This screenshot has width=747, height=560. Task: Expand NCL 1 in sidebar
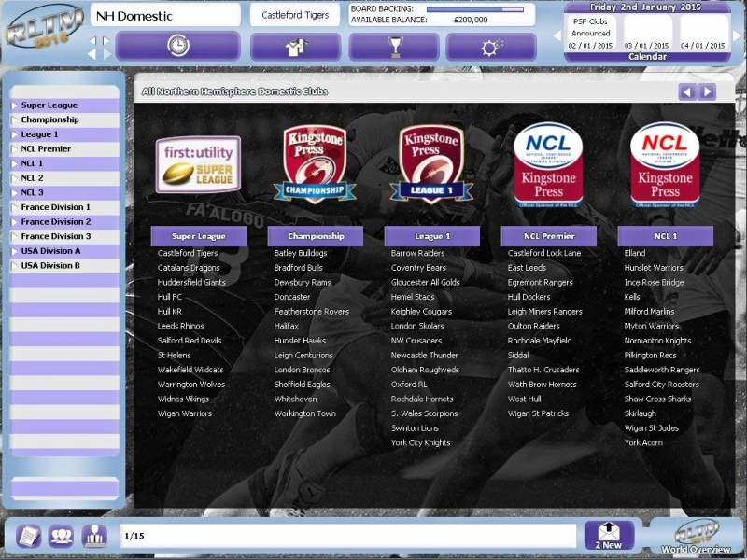click(64, 163)
